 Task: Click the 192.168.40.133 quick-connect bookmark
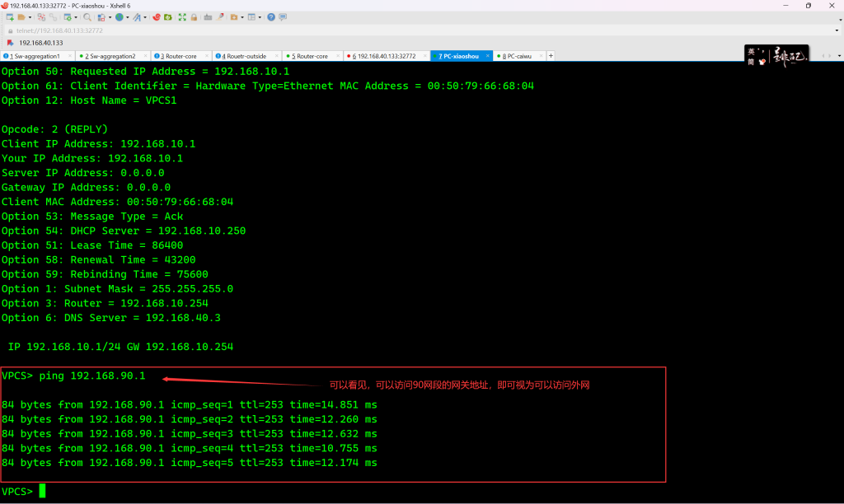(40, 43)
